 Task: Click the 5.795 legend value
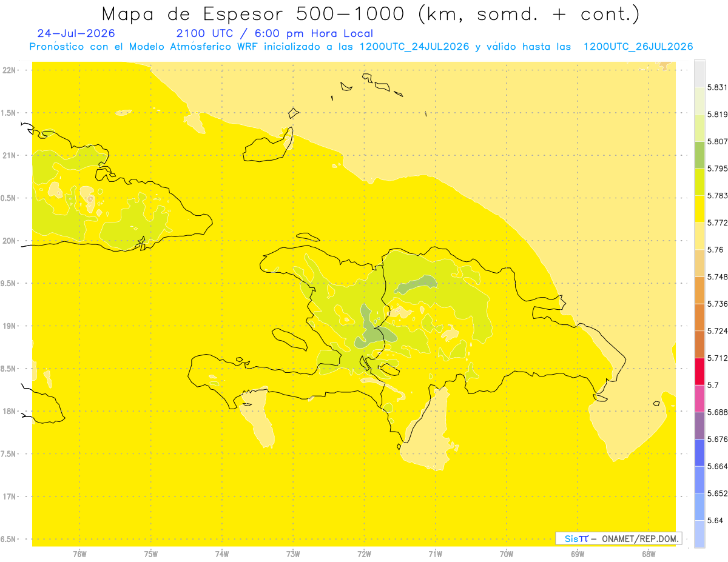[x=717, y=169]
